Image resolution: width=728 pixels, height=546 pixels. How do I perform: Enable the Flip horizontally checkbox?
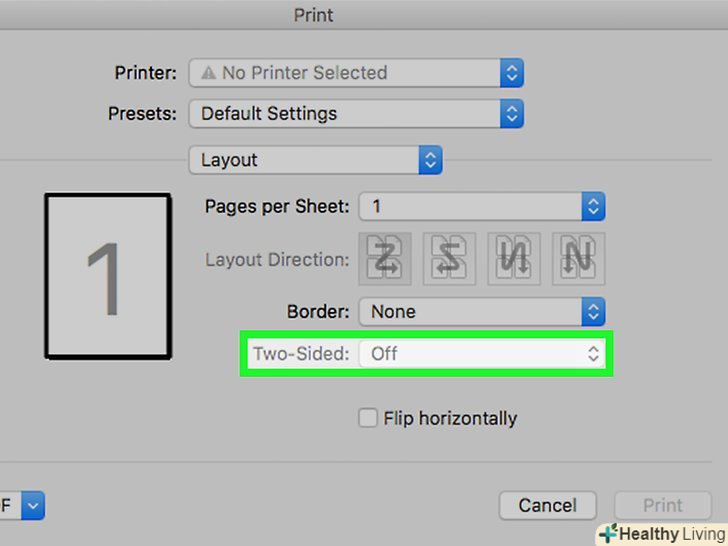click(368, 418)
